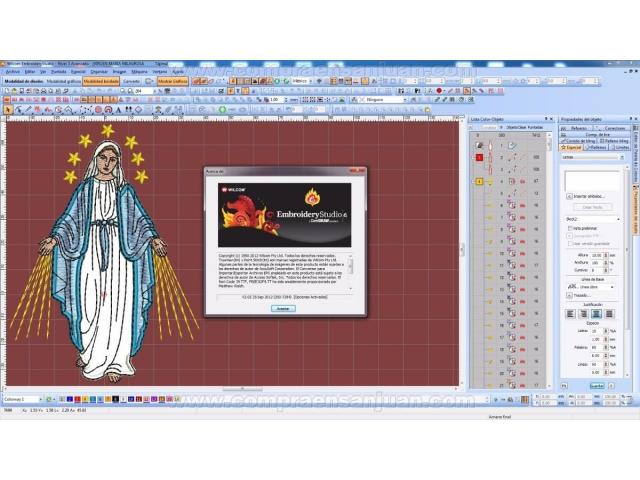Pick the red palette color swatch
Image resolution: width=640 pixels, height=480 pixels.
click(x=78, y=399)
